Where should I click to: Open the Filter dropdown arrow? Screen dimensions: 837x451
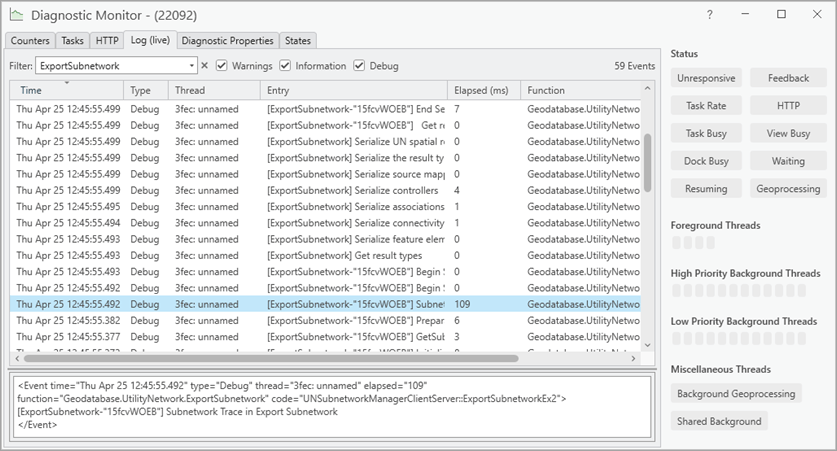tap(191, 66)
